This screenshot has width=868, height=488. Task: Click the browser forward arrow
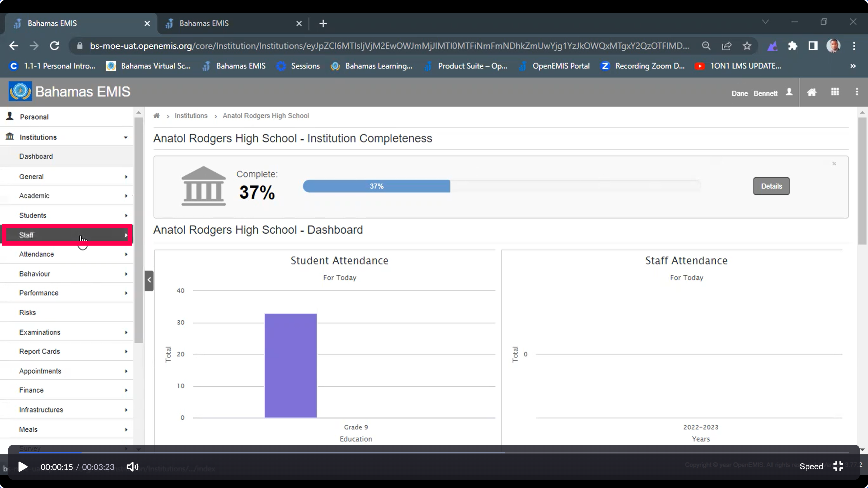(34, 46)
